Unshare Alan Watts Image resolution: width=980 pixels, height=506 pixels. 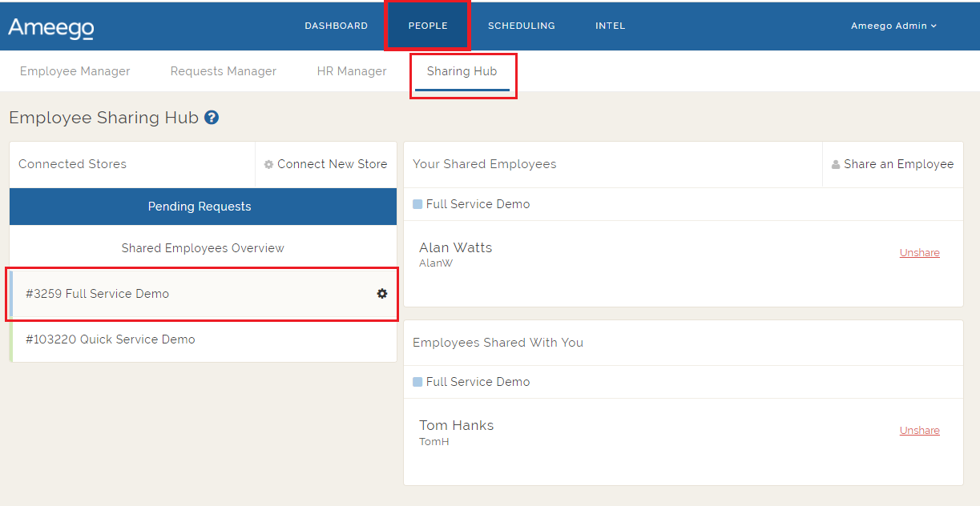[x=919, y=251]
